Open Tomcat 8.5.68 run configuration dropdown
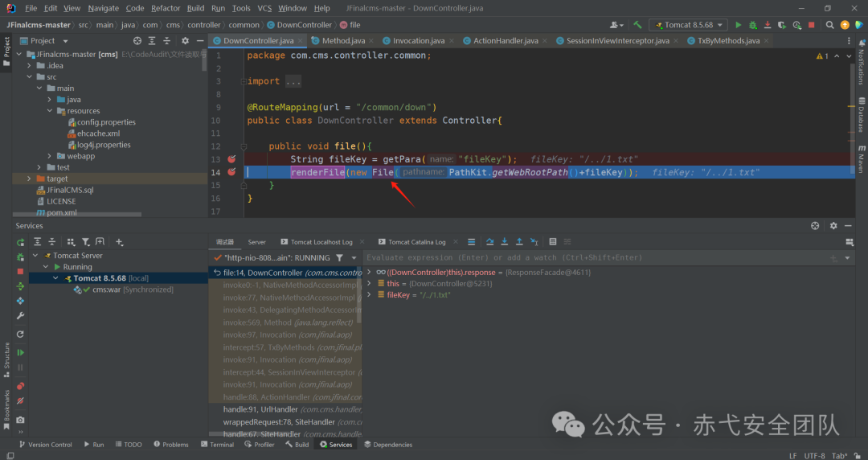This screenshot has width=868, height=460. tap(690, 25)
